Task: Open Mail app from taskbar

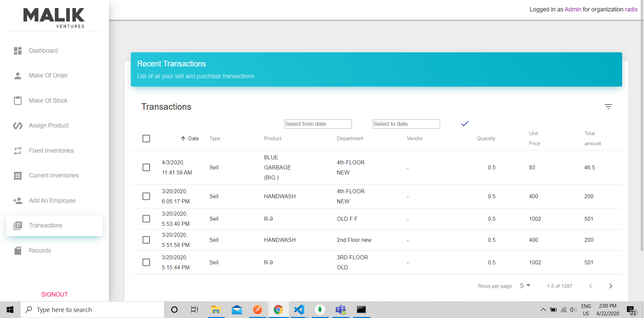Action: [237, 310]
